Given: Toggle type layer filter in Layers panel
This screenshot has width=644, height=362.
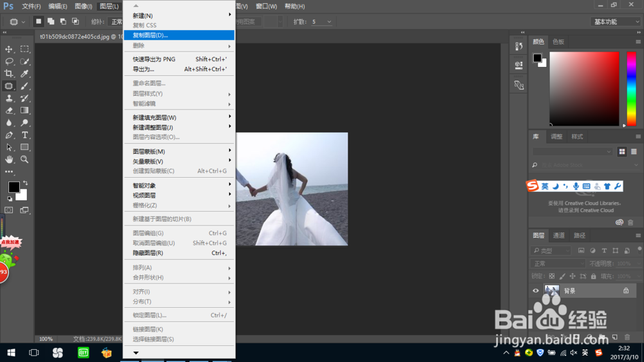Looking at the screenshot, I should click(x=604, y=251).
